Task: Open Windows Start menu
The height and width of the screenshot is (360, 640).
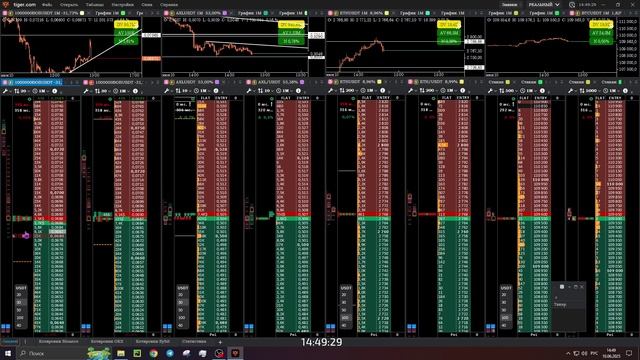Action: tap(7, 353)
